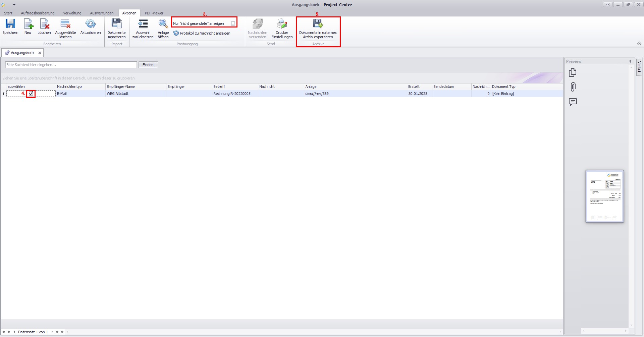
Task: Open attachment with Anlage öffnen
Action: click(163, 24)
